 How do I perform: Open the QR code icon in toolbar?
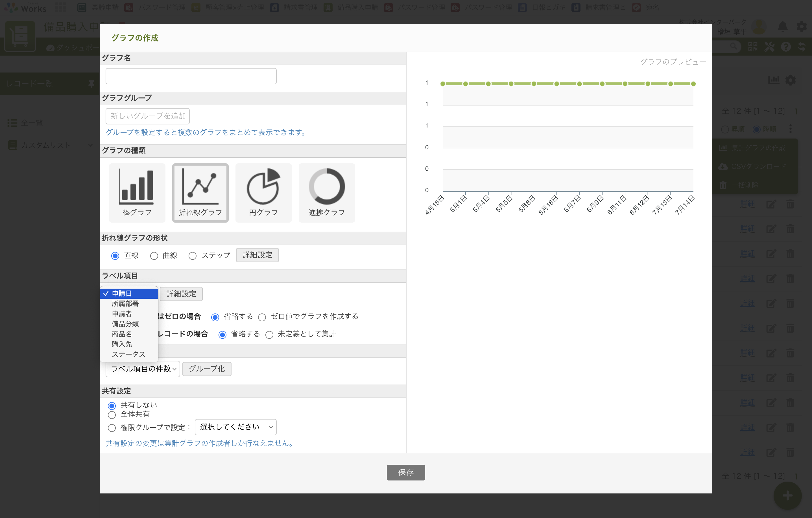753,47
